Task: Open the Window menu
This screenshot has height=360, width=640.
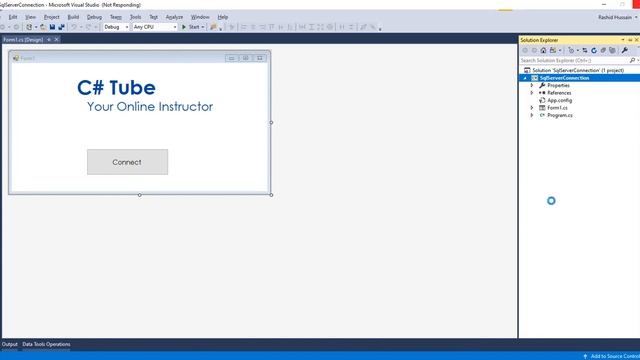Action: point(200,17)
